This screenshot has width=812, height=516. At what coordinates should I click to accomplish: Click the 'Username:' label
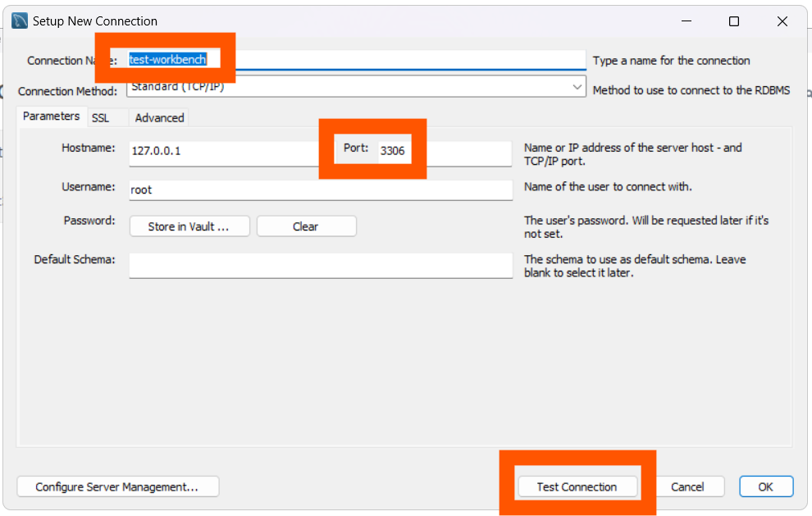pos(89,187)
